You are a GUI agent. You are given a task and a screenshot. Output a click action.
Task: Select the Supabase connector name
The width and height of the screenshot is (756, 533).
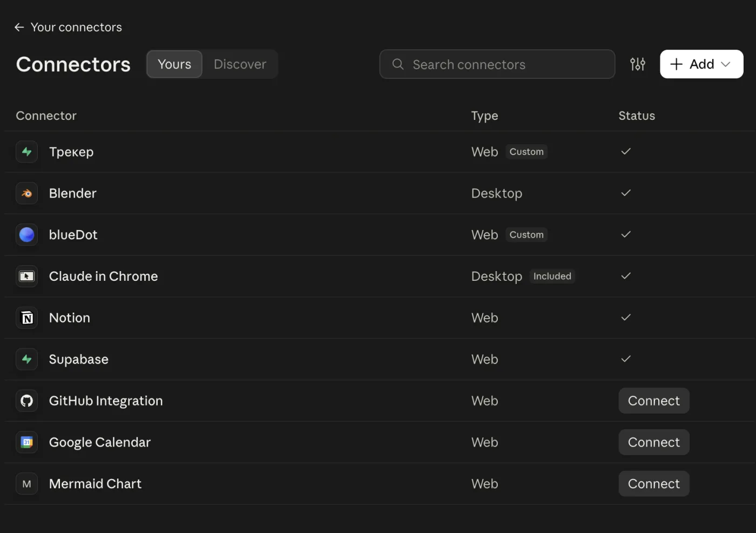[x=79, y=360]
